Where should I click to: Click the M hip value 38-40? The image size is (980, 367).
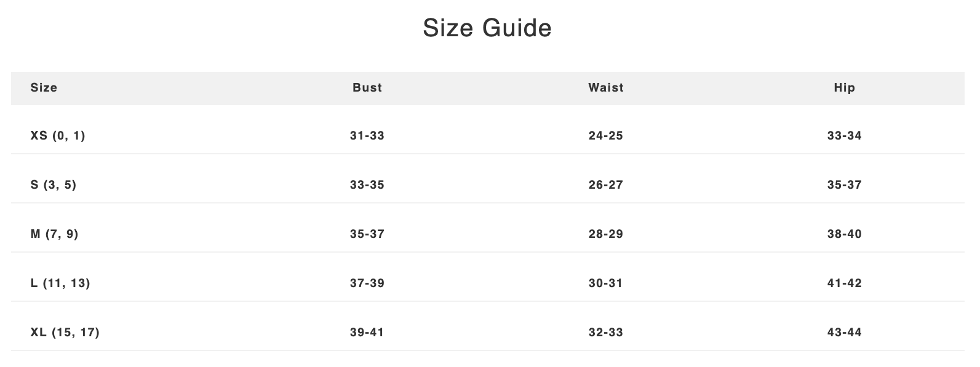pyautogui.click(x=844, y=234)
